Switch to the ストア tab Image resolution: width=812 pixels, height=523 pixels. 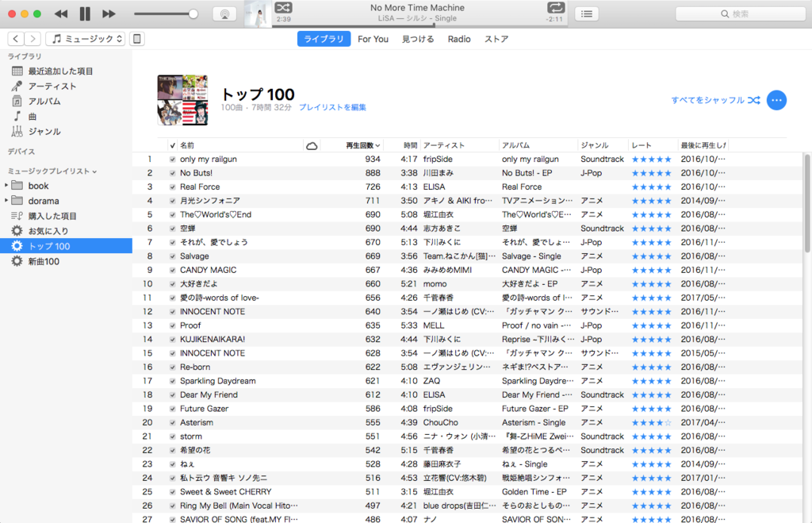pos(496,39)
